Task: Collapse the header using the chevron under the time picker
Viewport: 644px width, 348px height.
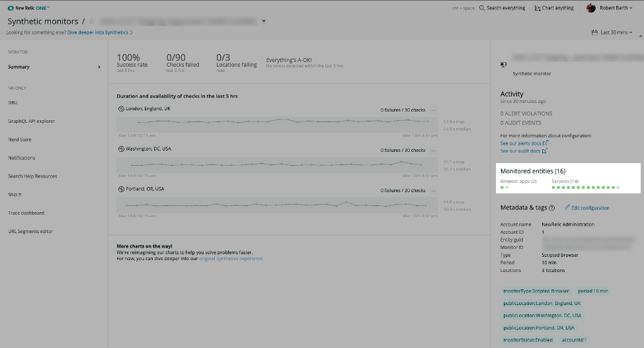Action: (640, 36)
